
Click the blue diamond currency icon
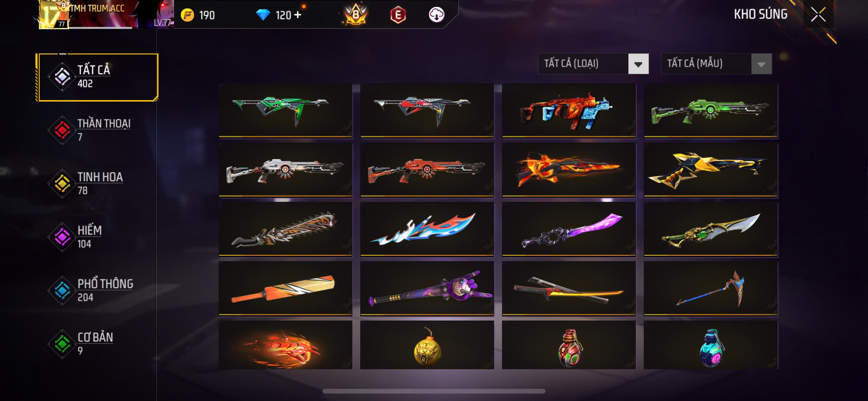click(263, 15)
